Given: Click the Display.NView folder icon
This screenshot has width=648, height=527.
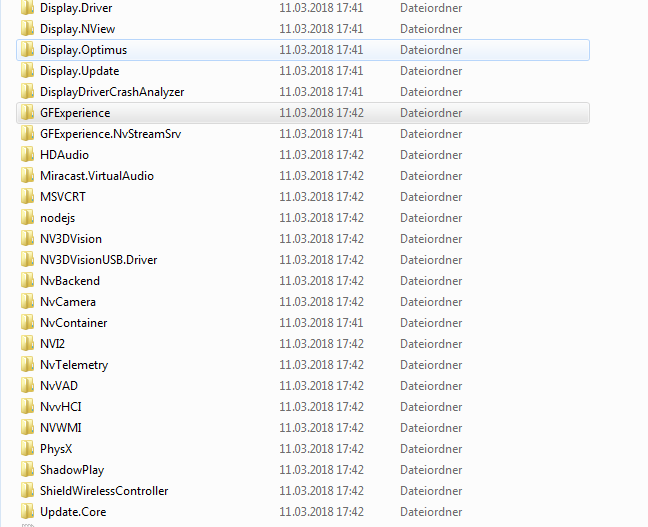Looking at the screenshot, I should (27, 29).
